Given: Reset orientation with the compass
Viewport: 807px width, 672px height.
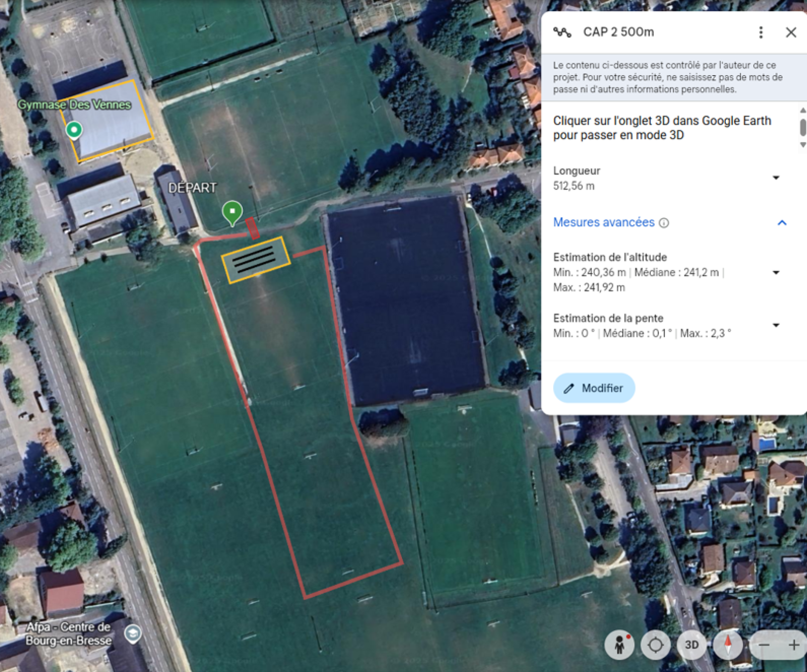Looking at the screenshot, I should [x=728, y=644].
